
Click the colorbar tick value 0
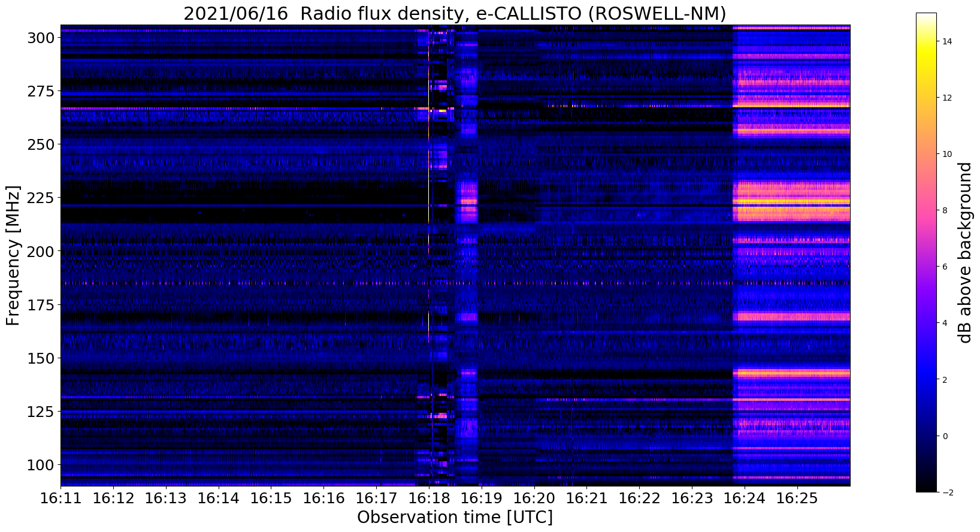point(945,436)
